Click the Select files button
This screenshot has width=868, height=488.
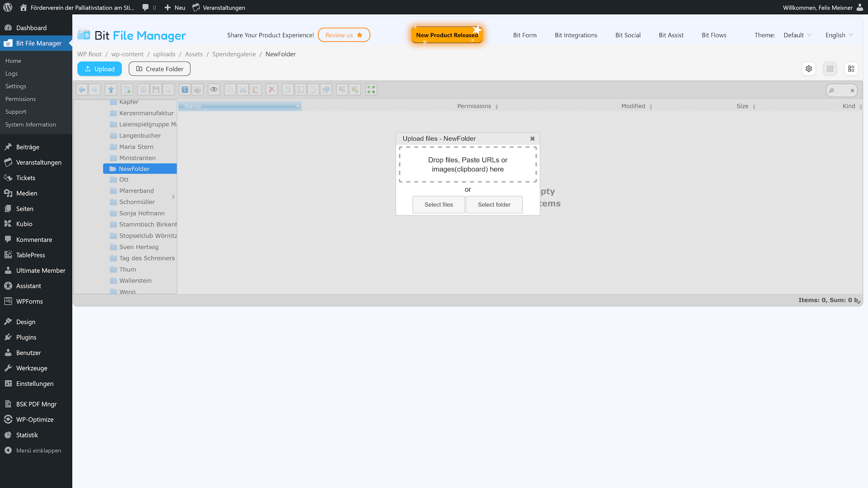439,205
